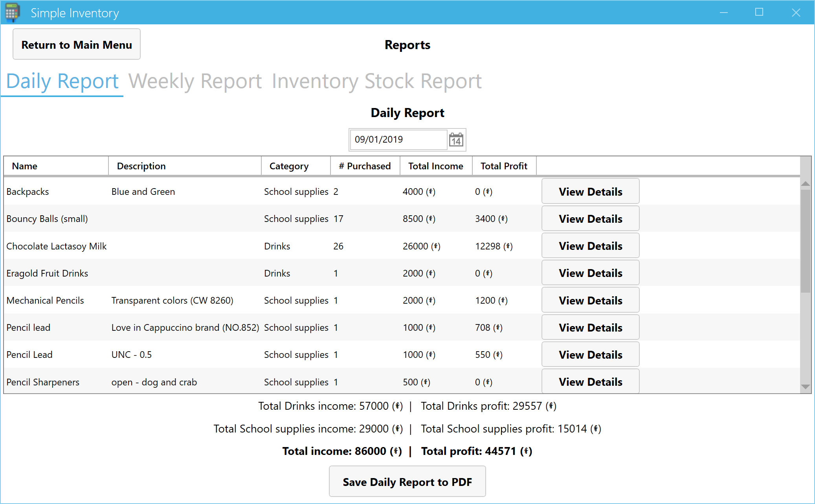This screenshot has width=815, height=504.
Task: Maximize the Simple Inventory window
Action: pyautogui.click(x=759, y=13)
